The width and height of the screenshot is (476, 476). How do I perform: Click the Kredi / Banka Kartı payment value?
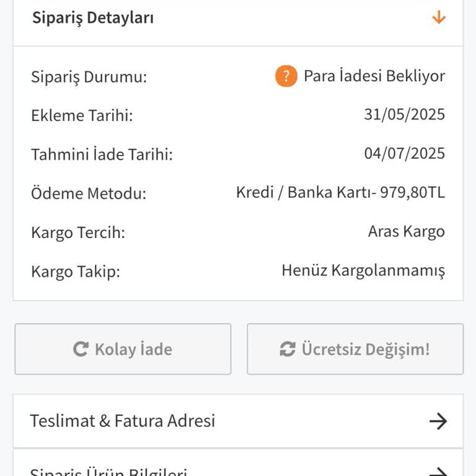click(x=340, y=193)
